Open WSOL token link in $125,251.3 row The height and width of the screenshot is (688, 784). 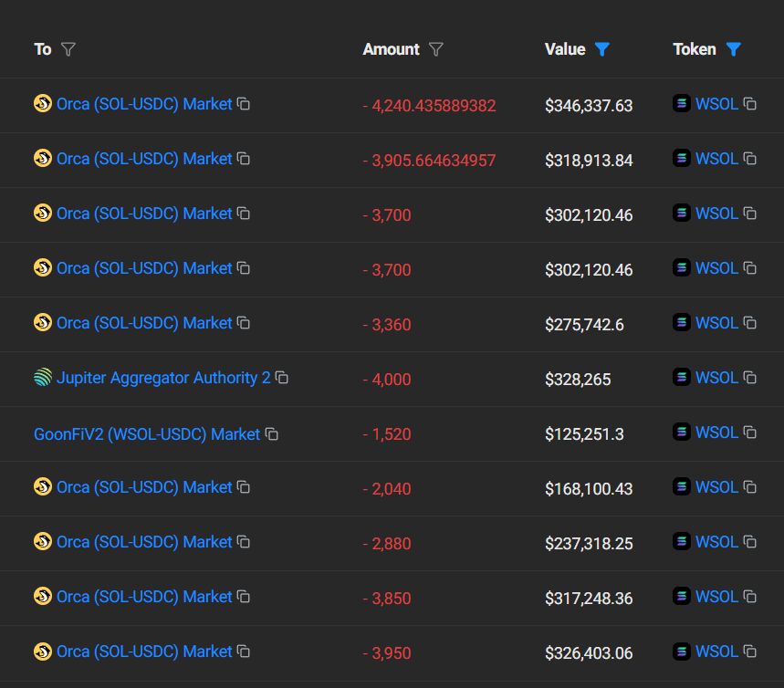(716, 433)
